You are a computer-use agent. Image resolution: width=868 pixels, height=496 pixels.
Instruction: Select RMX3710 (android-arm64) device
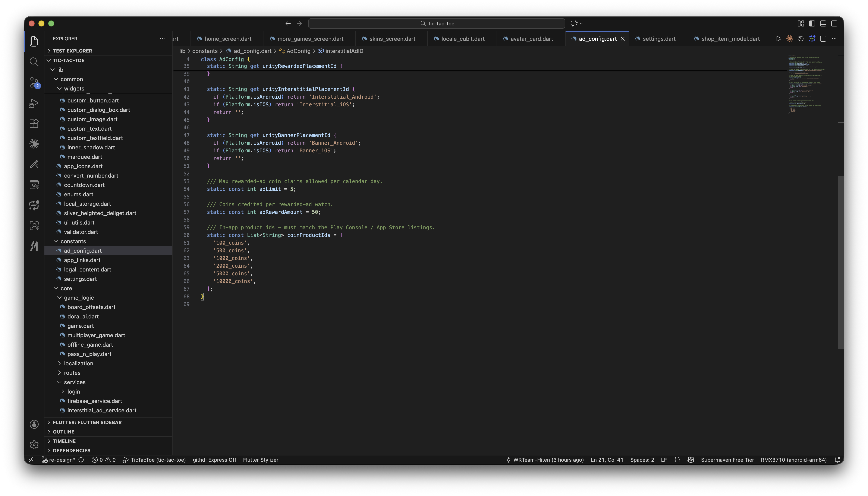point(794,460)
